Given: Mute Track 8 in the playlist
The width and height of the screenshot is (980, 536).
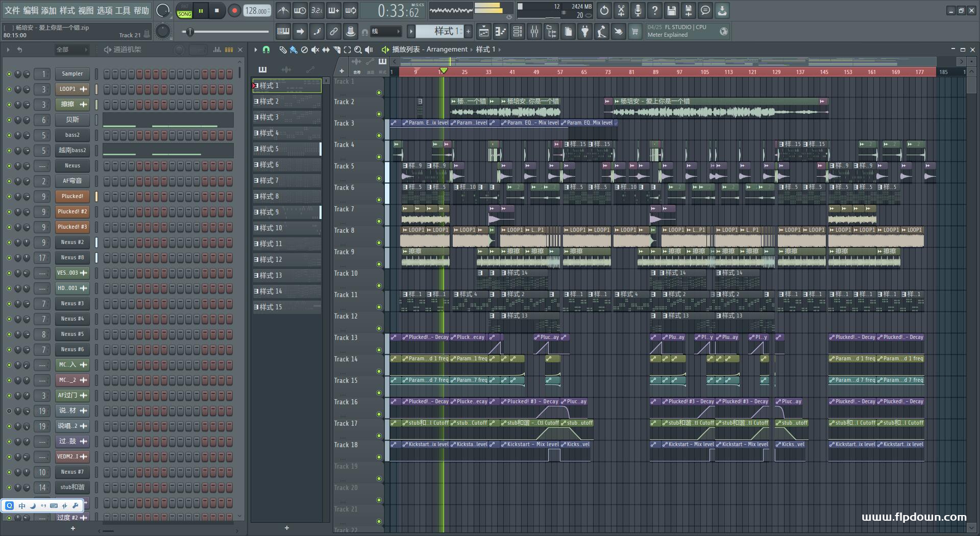Looking at the screenshot, I should pos(379,242).
